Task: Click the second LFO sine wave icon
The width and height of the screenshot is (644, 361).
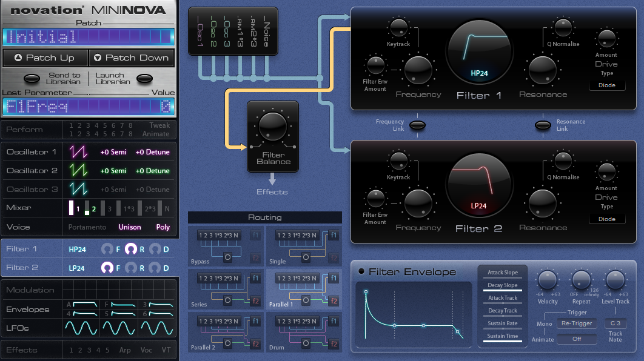Action: pos(119,328)
